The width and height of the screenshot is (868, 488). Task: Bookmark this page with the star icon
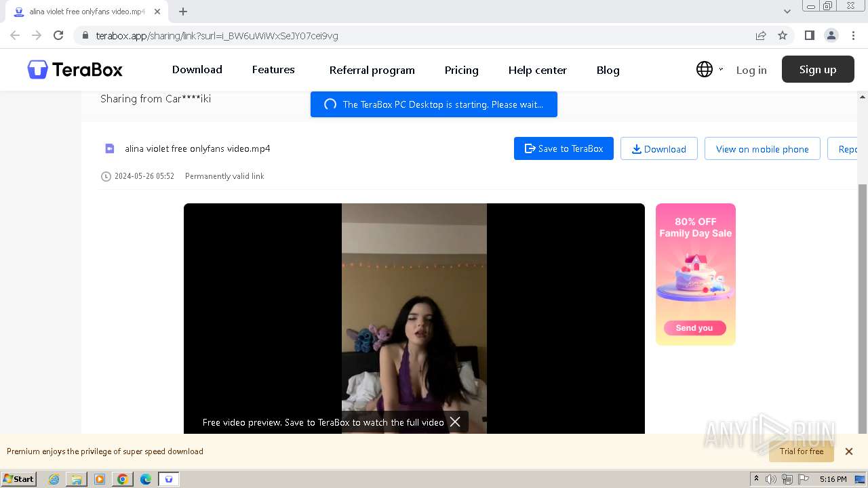[x=783, y=35]
